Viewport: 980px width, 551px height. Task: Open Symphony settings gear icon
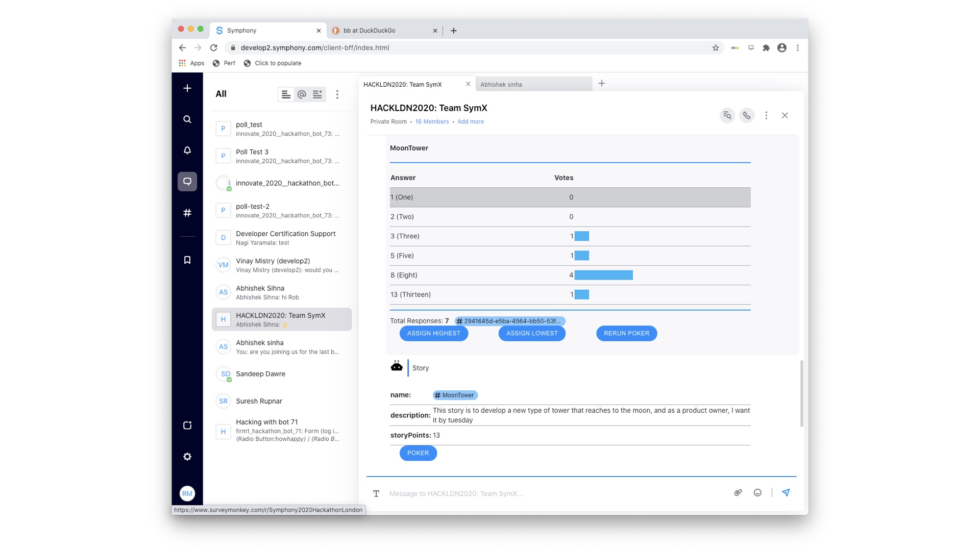click(187, 457)
